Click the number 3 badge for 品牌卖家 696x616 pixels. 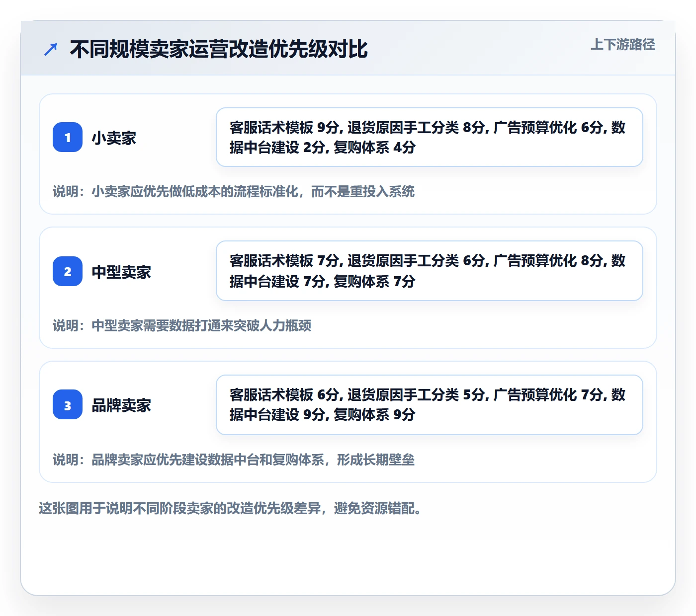pos(68,404)
